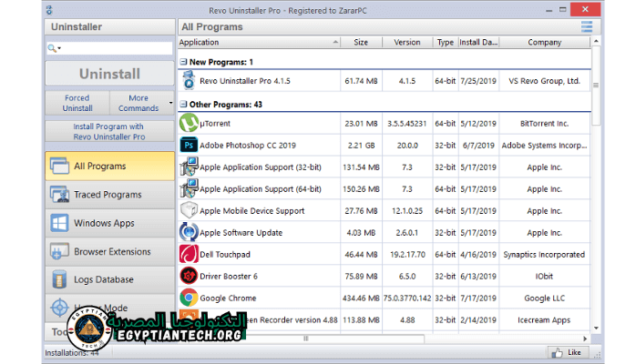Image resolution: width=636 pixels, height=364 pixels.
Task: Sort by the Type column header
Action: (446, 42)
